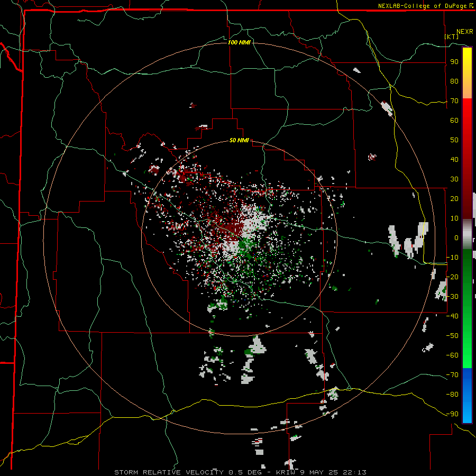Click the -40 scale label
This screenshot has width=476, height=476.
coord(452,316)
